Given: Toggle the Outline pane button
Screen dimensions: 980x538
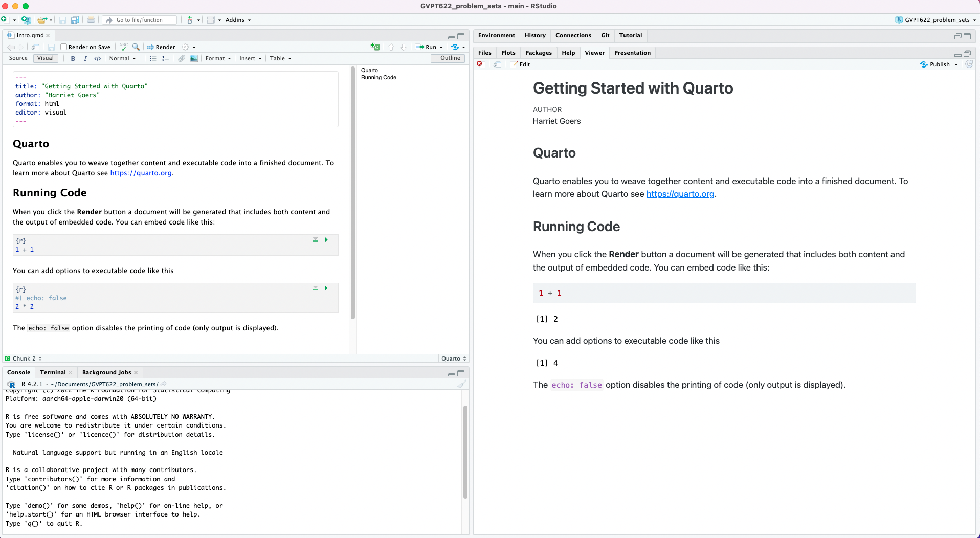Looking at the screenshot, I should [x=447, y=58].
